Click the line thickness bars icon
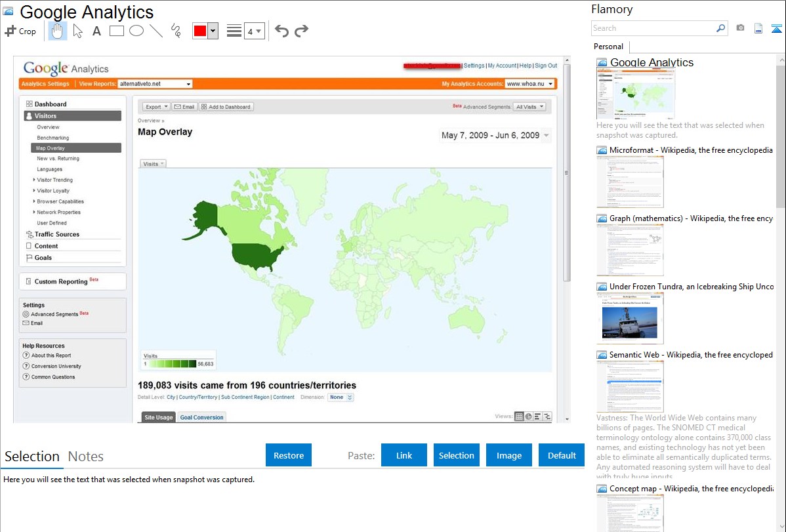Screen dimensions: 786x532 coord(234,31)
